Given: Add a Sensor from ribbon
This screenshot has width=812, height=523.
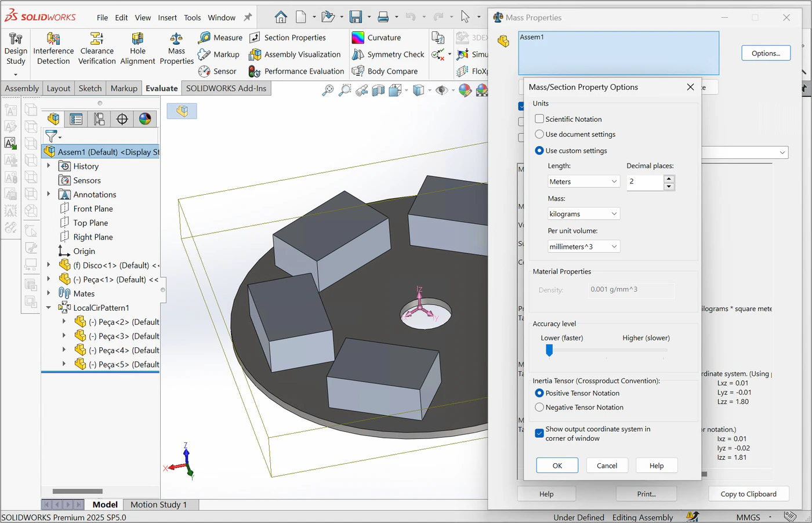Looking at the screenshot, I should 217,71.
